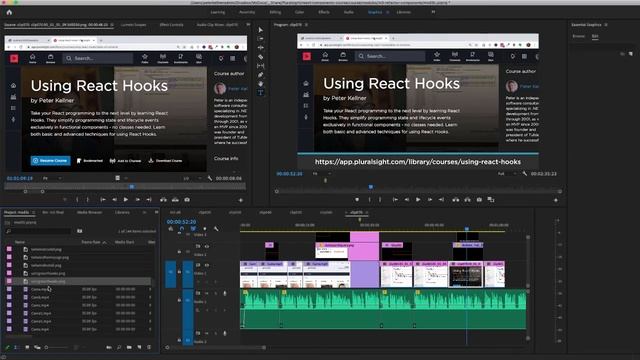Step back one frame in Program monitor
The image size is (640, 360).
pyautogui.click(x=407, y=200)
